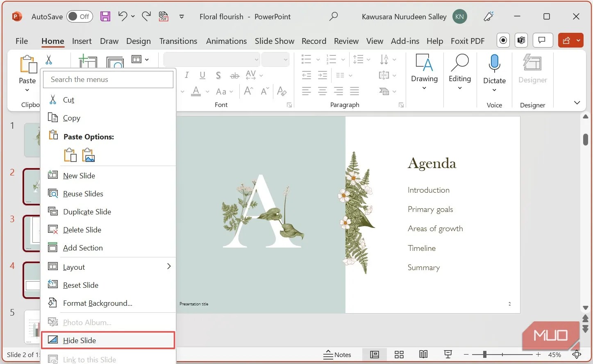
Task: Click the Present in Teams icon
Action: point(521,40)
